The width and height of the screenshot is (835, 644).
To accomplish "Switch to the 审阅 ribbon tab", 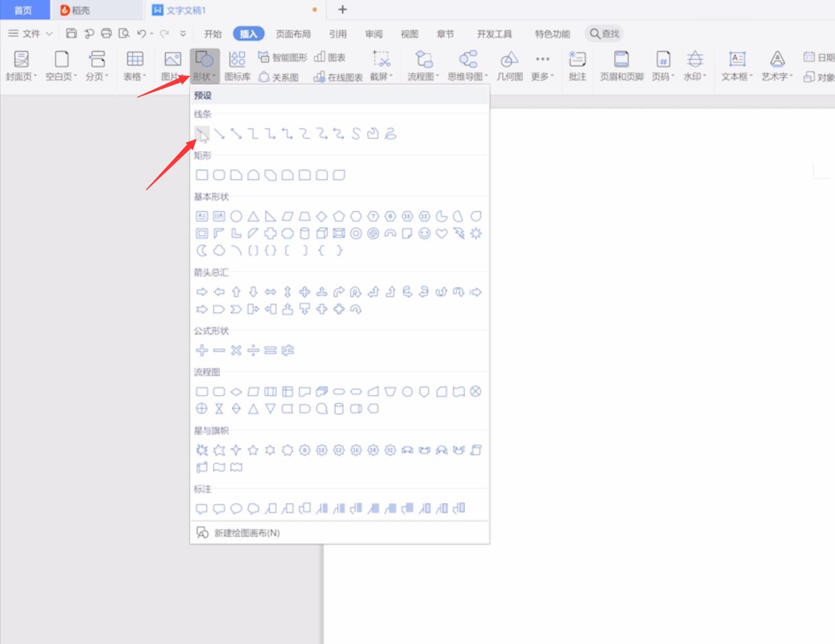I will click(373, 34).
